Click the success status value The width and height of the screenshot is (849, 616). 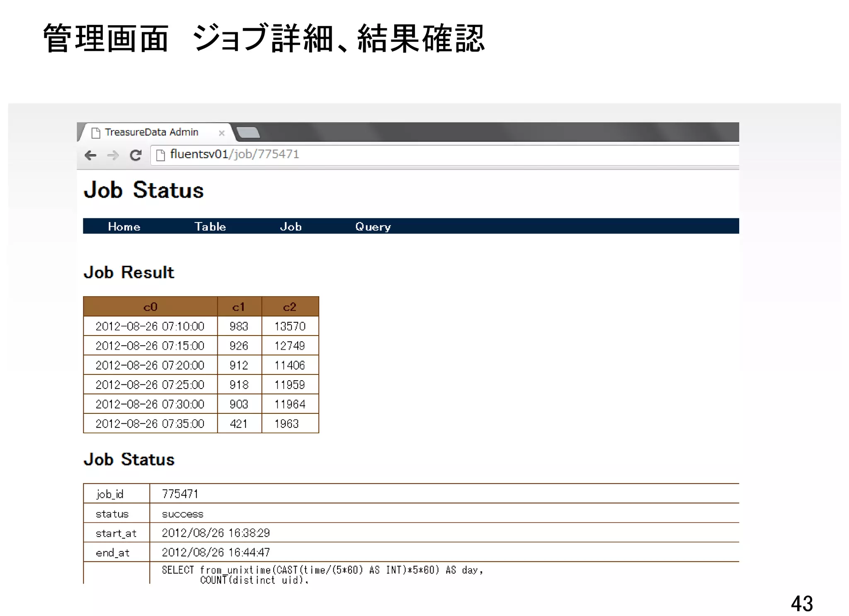tap(182, 514)
